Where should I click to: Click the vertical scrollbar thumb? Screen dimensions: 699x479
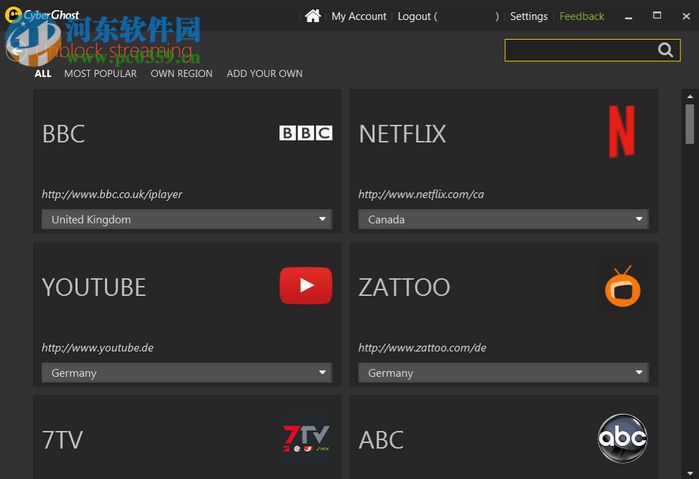point(690,124)
